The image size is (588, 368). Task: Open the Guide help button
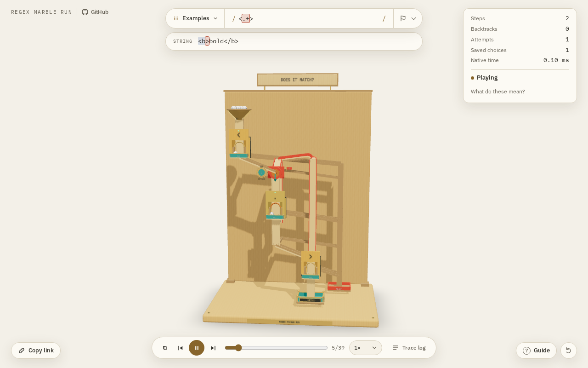[536, 351]
